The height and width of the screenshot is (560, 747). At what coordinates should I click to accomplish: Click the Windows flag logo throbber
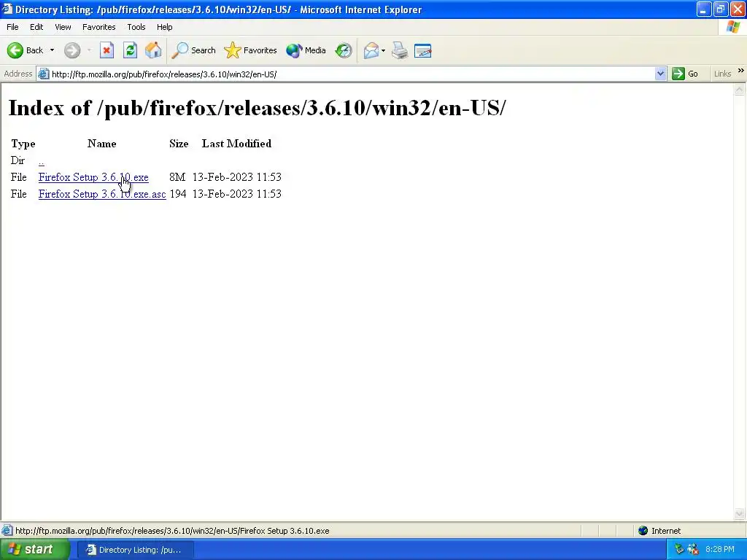(x=732, y=27)
